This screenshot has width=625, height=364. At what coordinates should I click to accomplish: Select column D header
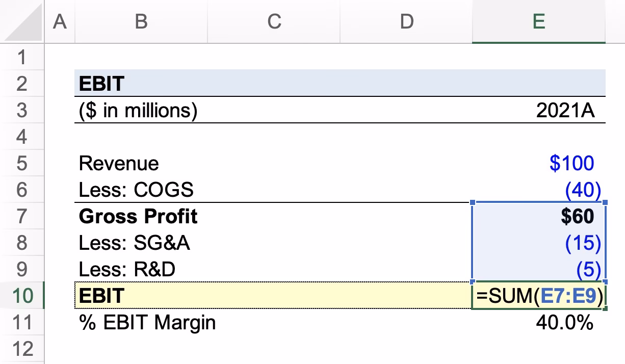coord(405,21)
